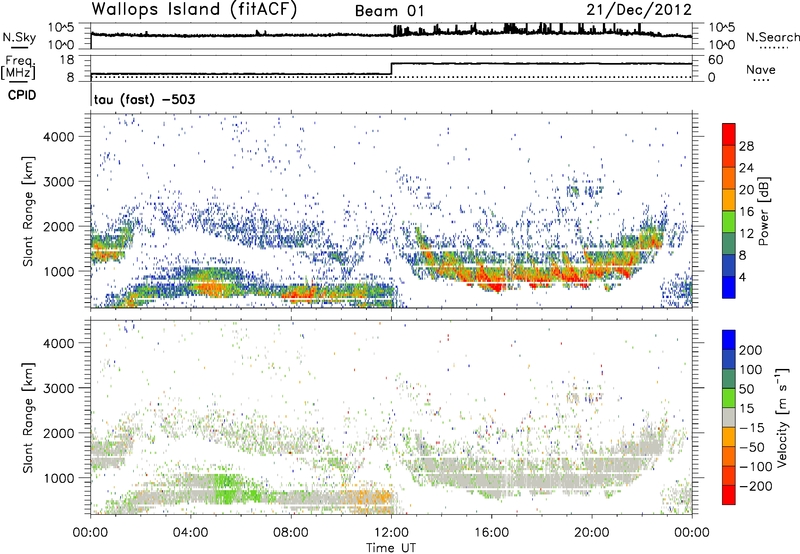
Task: Click the CPID label
Action: (22, 95)
